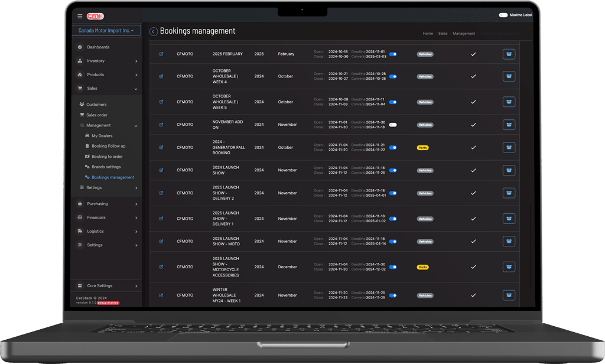Toggle the switch next to Maxime Lebel
This screenshot has height=364, width=605.
[503, 15]
